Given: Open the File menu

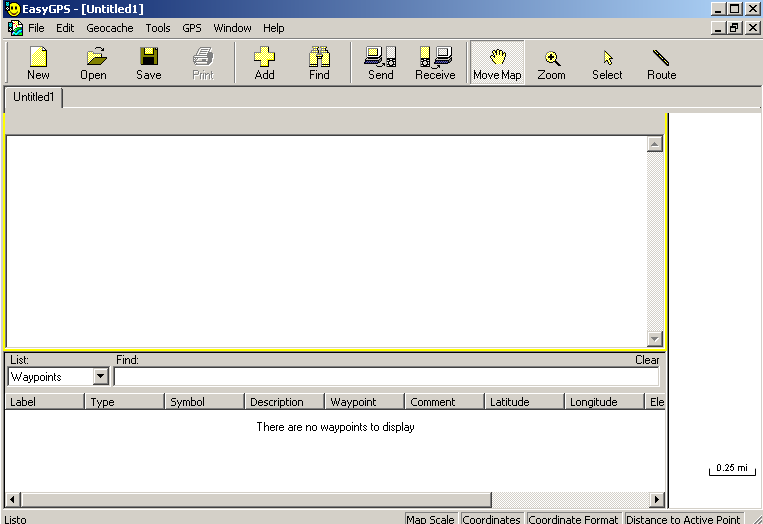Looking at the screenshot, I should [x=36, y=28].
